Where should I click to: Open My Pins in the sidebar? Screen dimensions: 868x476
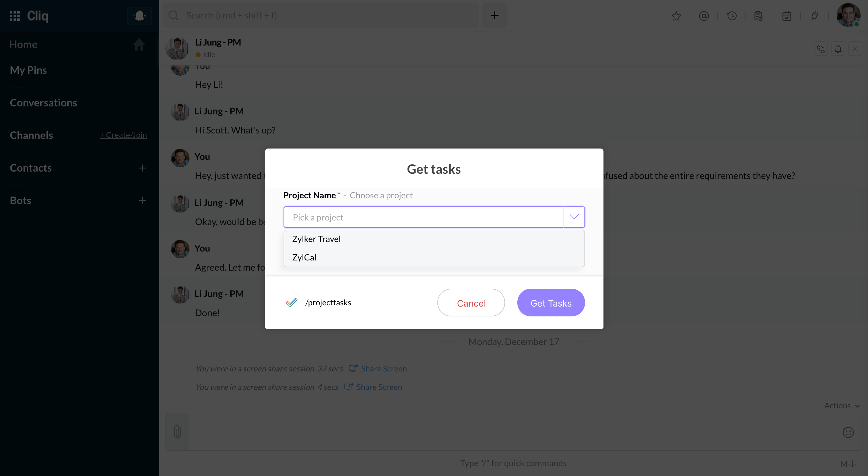click(28, 70)
